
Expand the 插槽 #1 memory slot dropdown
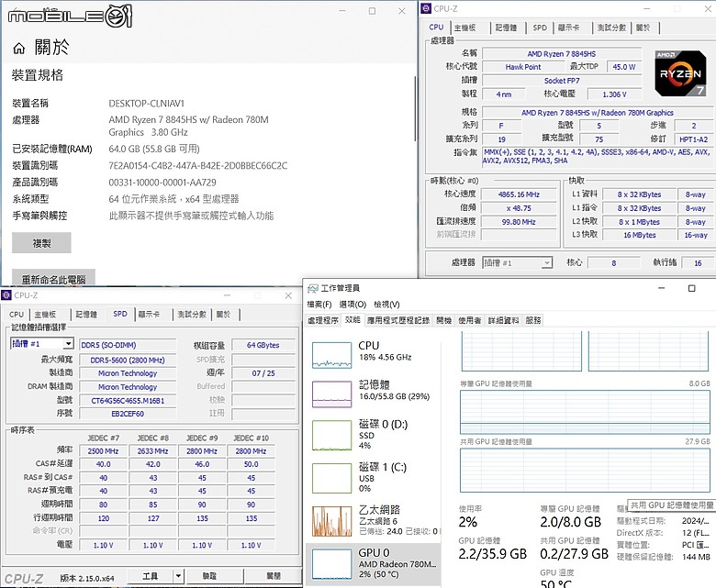(68, 343)
